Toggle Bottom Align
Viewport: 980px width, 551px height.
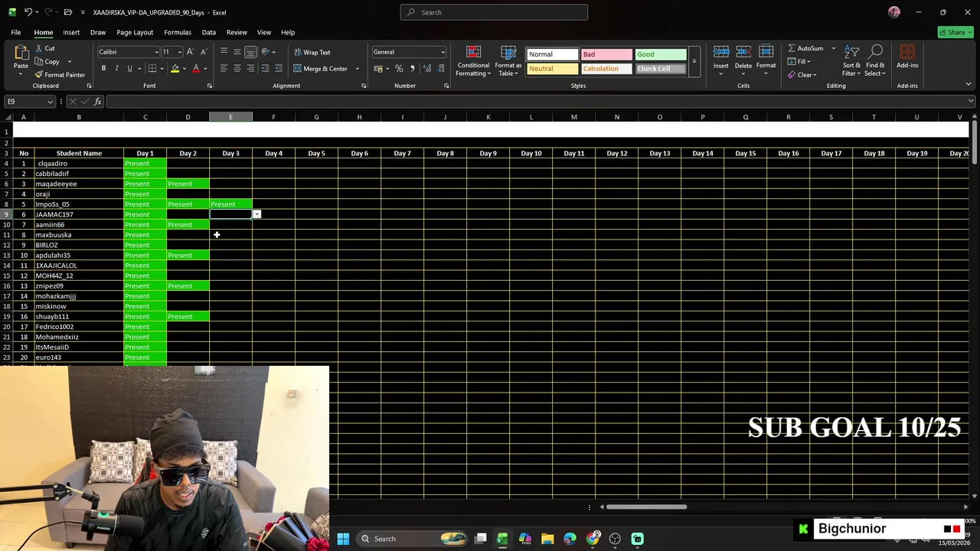pyautogui.click(x=250, y=52)
